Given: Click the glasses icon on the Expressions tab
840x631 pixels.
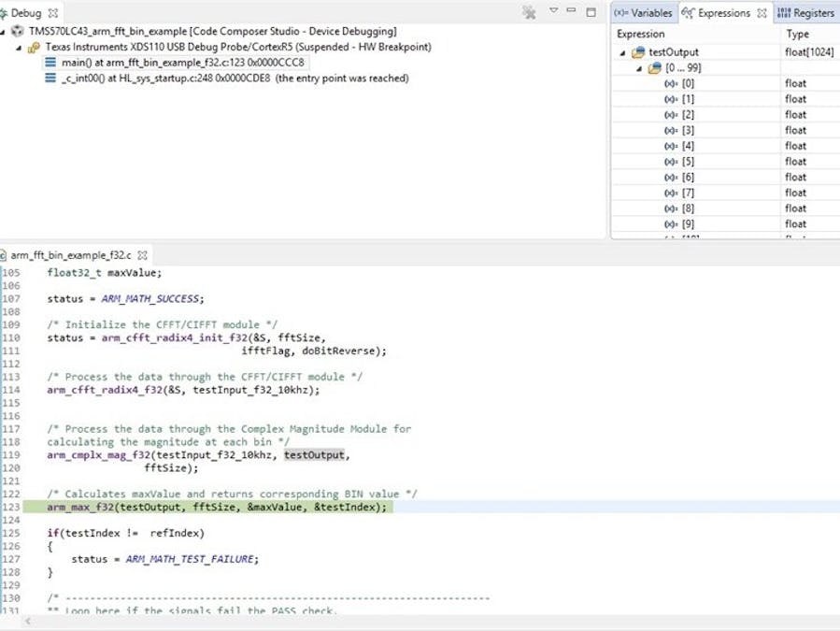Looking at the screenshot, I should (688, 12).
